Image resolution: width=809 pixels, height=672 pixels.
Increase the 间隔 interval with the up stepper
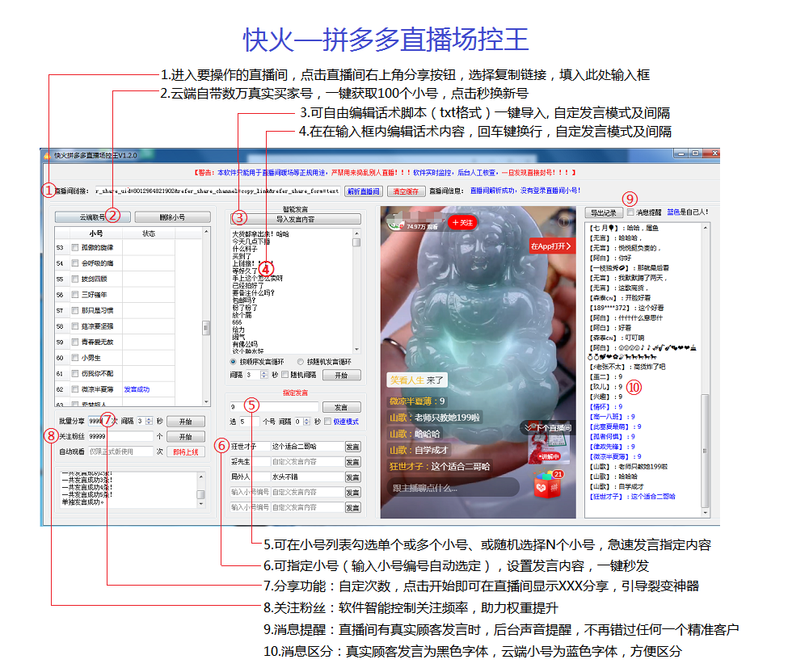(264, 372)
